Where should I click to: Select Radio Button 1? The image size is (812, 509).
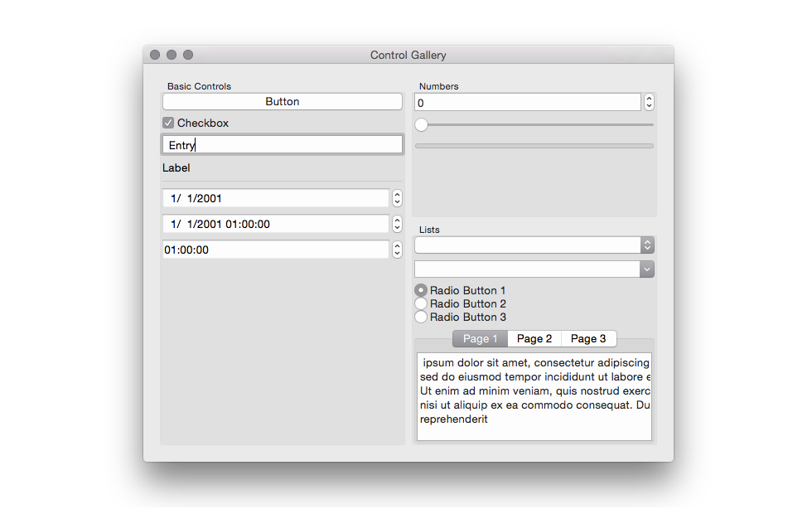pos(460,290)
